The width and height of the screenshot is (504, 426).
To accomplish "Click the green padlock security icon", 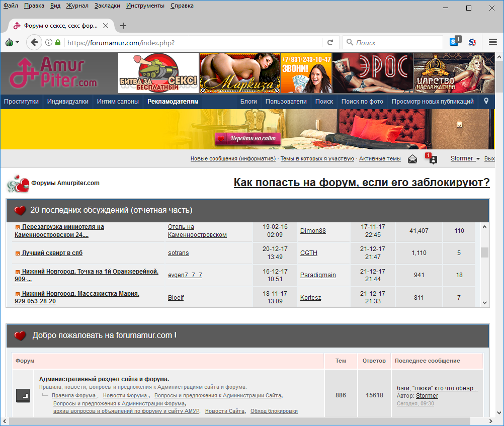I will 58,43.
